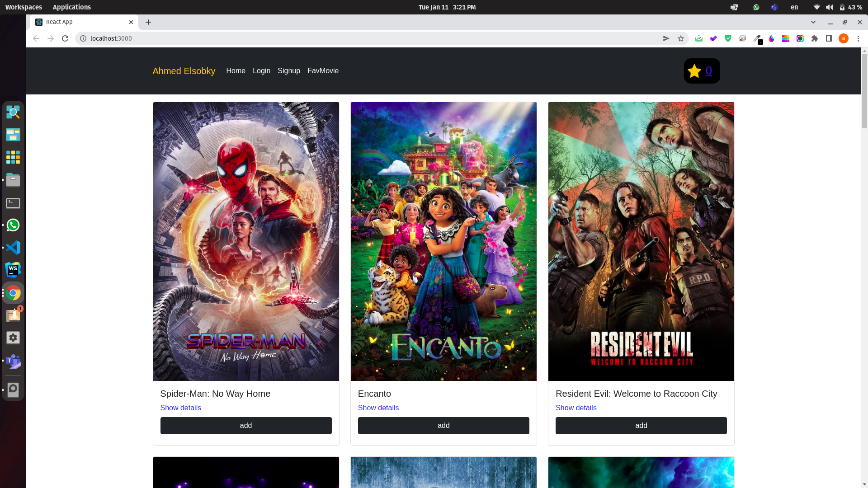The height and width of the screenshot is (488, 868).
Task: Reload the localhost:3000 page
Action: (65, 38)
